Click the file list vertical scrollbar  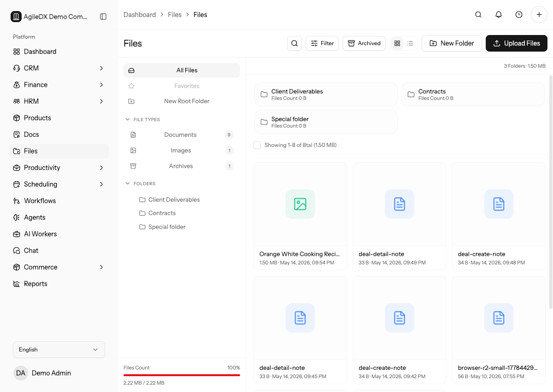point(550,192)
